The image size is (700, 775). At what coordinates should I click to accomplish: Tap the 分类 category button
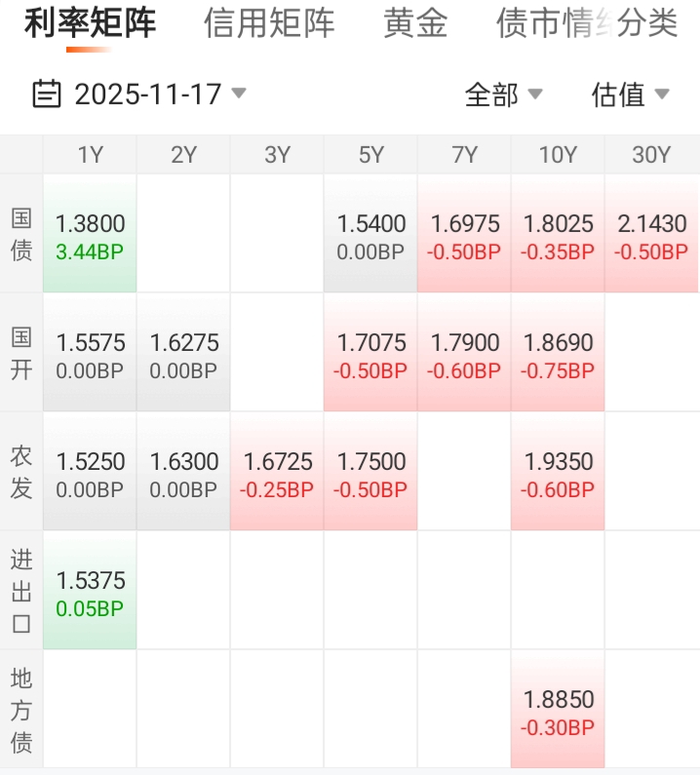(x=649, y=23)
